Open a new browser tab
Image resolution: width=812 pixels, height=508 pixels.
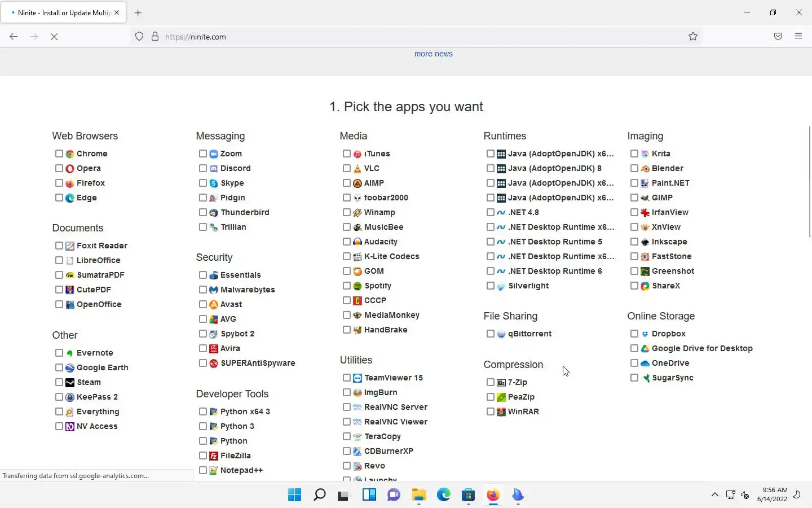point(138,12)
